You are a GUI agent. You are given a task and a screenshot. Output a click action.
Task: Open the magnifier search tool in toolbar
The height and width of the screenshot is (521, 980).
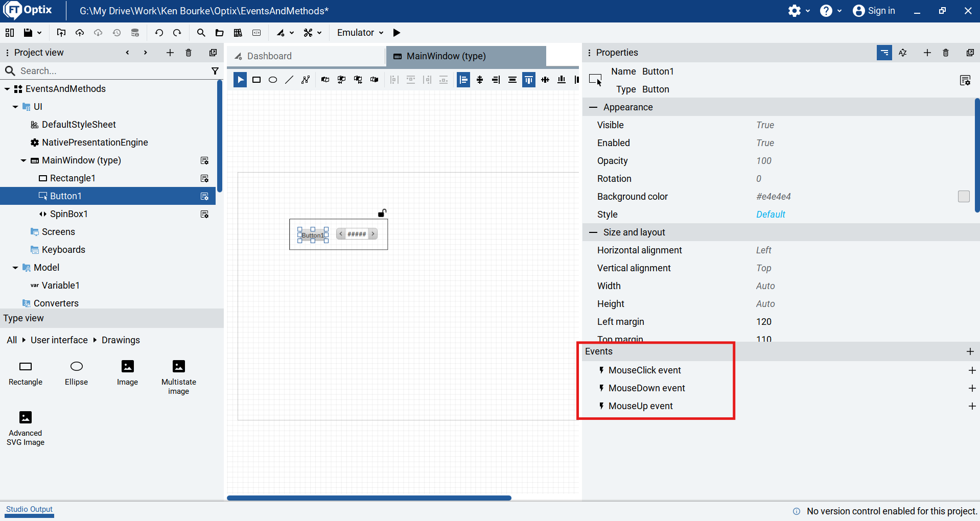coord(201,33)
